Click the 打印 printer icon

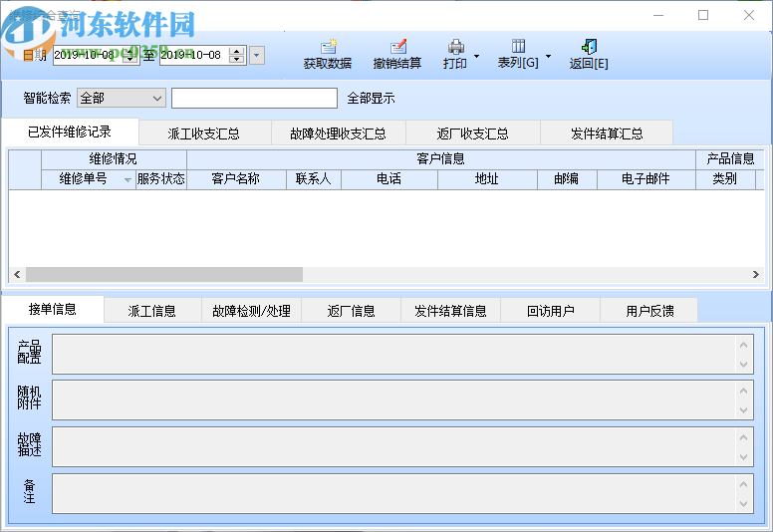456,47
